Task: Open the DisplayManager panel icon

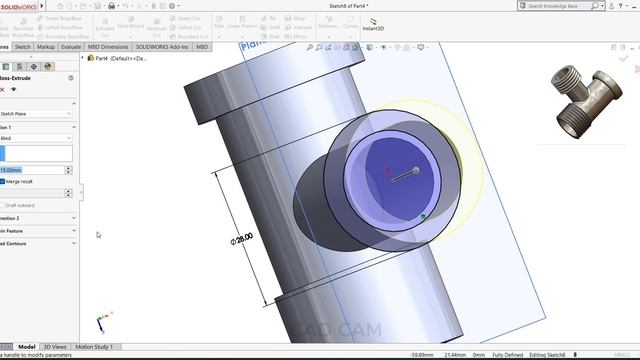Action: (48, 67)
